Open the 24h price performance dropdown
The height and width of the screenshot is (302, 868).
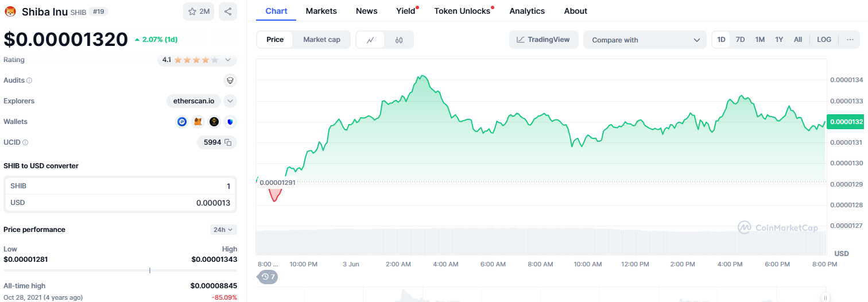(x=223, y=230)
